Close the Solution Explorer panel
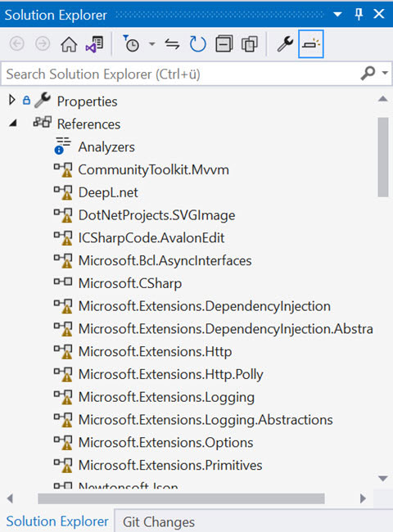393x532 pixels. (379, 14)
